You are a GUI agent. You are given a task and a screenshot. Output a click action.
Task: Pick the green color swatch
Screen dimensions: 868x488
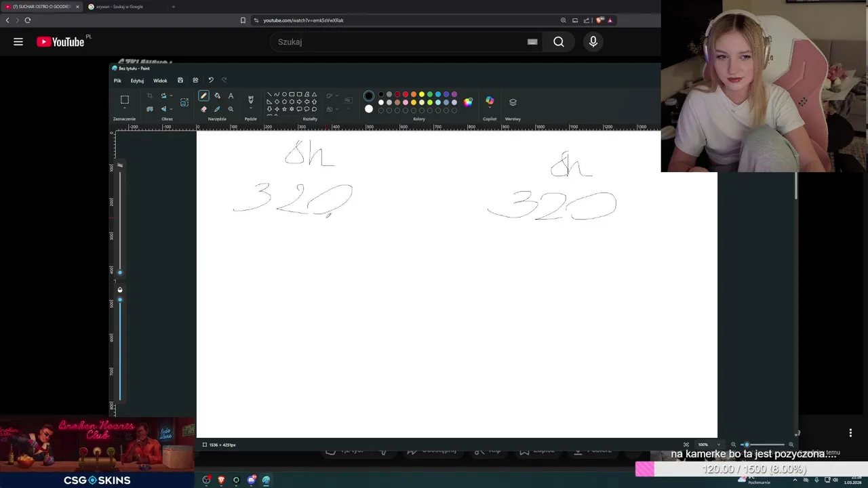tap(430, 94)
